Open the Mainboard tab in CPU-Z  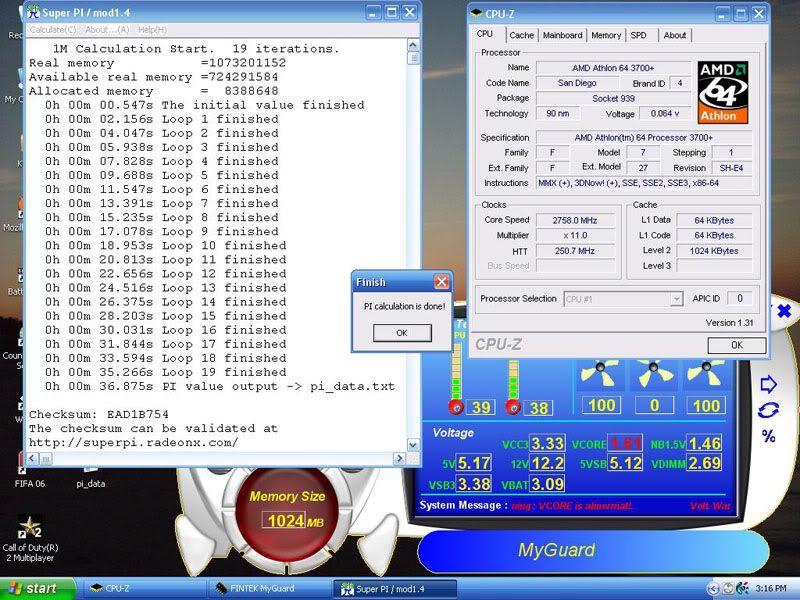point(562,35)
